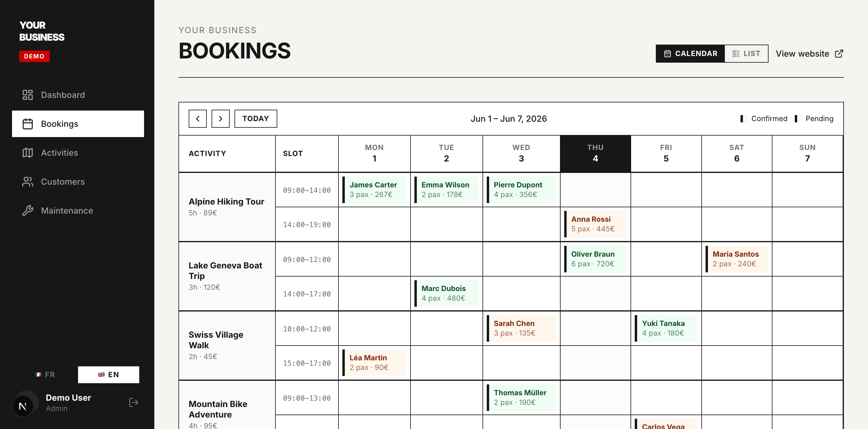
Task: Open Carlos Vega's booking
Action: (666, 424)
